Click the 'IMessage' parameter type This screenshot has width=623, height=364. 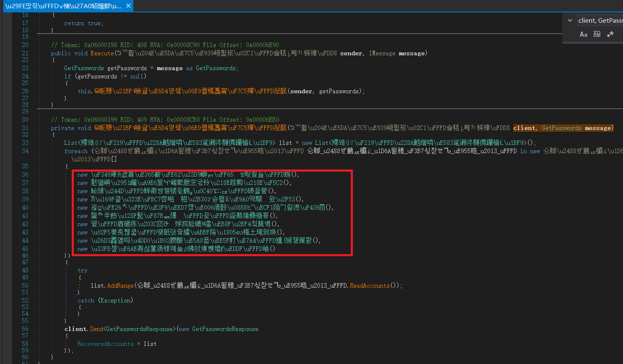point(382,53)
